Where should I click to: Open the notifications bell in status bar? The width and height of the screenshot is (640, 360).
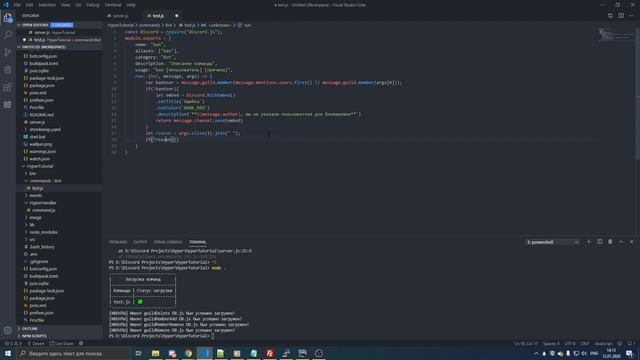pyautogui.click(x=631, y=344)
